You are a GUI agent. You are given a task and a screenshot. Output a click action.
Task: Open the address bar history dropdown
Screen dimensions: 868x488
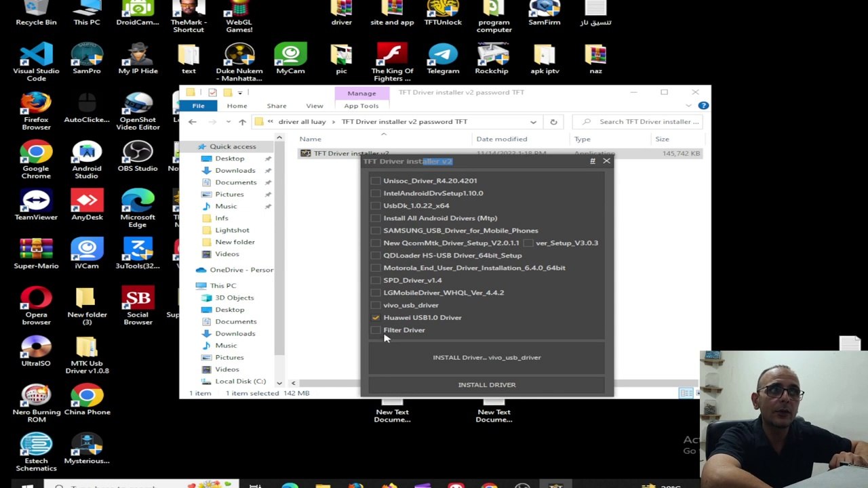[533, 122]
